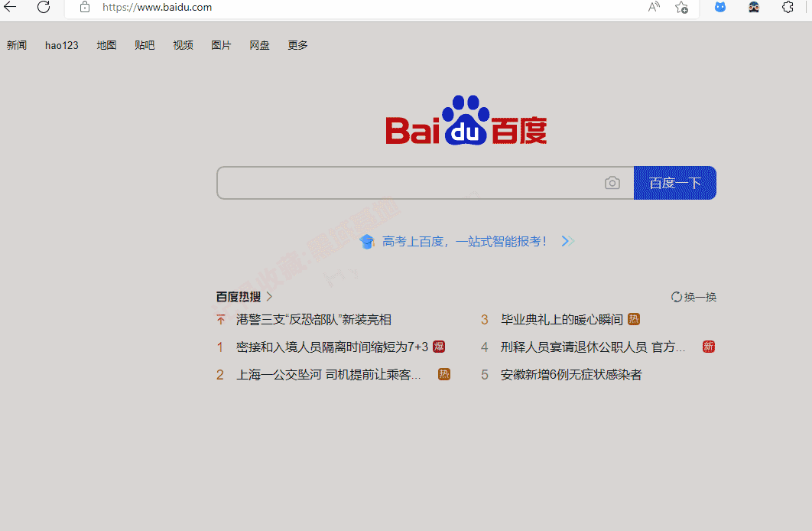Click the 热 badge beside 毕业典礼 item

(x=634, y=319)
